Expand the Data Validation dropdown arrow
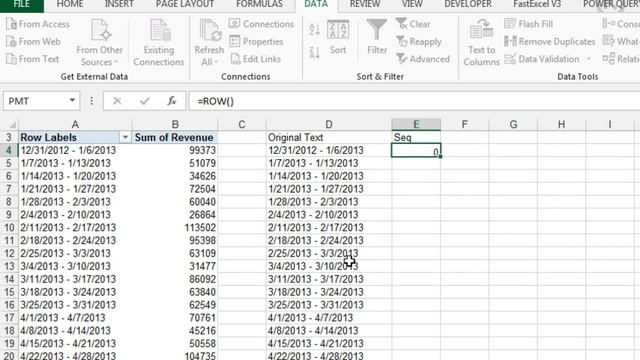The width and height of the screenshot is (640, 360). click(589, 59)
